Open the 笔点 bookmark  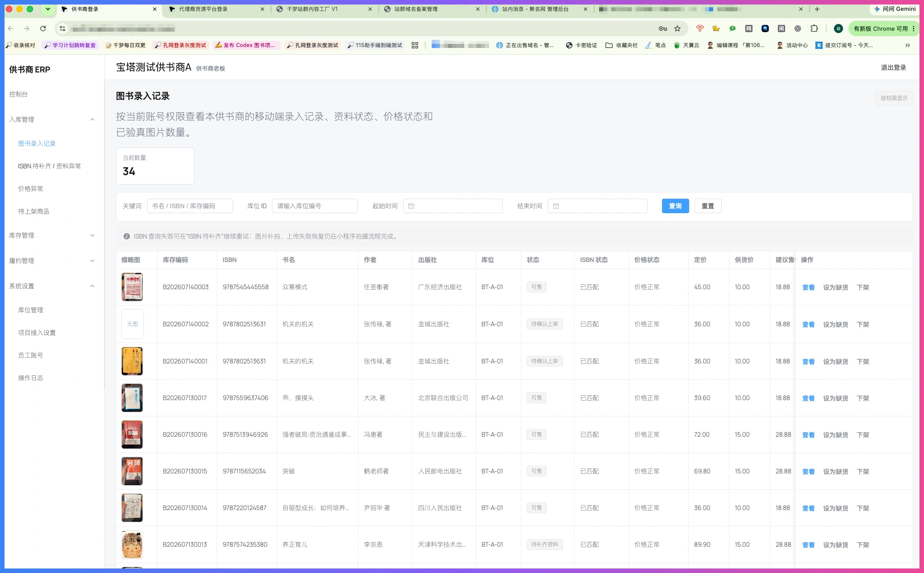pos(656,45)
